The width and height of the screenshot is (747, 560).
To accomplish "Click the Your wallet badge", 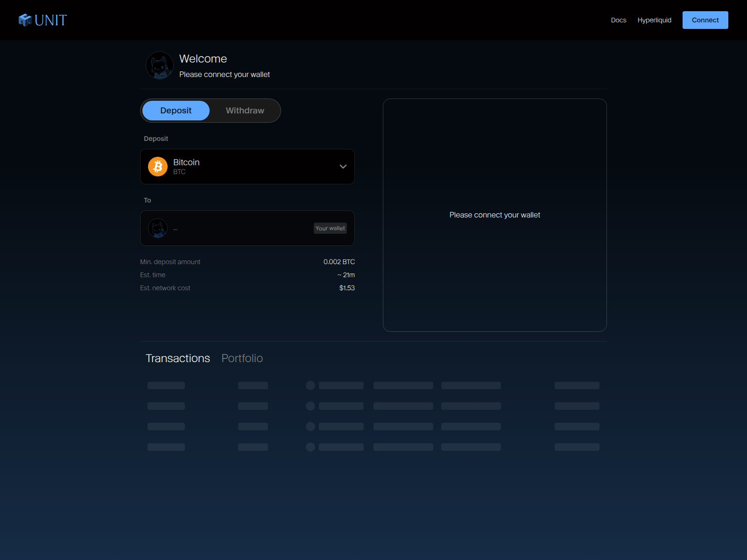I will (330, 228).
